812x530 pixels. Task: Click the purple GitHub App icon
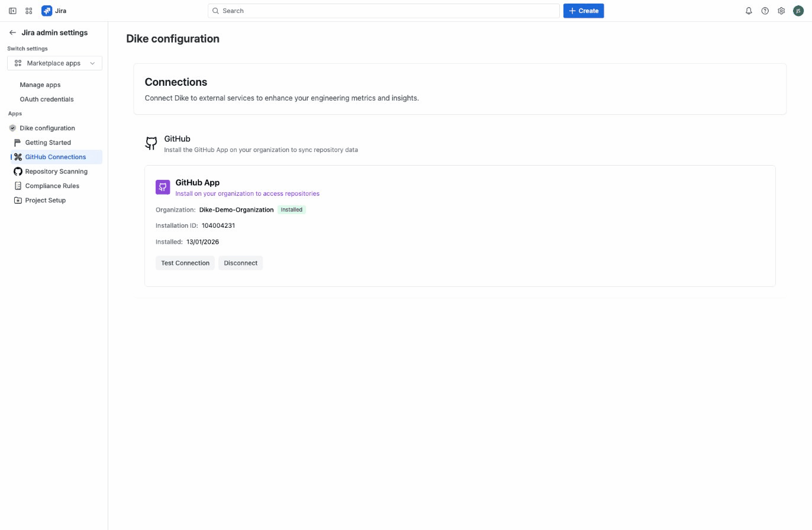coord(162,187)
